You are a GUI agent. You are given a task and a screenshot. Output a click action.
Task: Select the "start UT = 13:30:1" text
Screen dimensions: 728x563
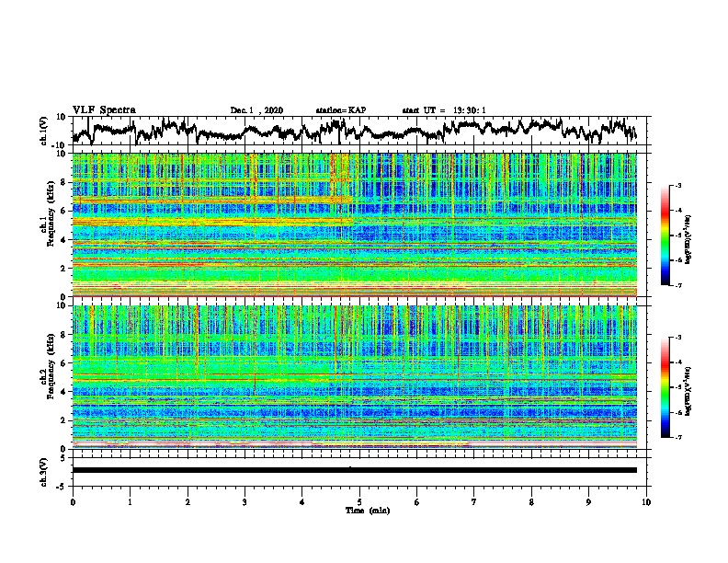click(444, 110)
